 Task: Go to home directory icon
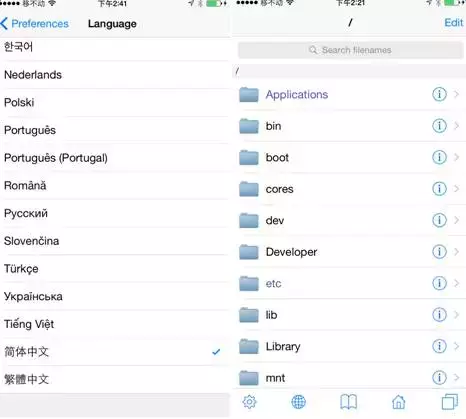[x=398, y=402]
